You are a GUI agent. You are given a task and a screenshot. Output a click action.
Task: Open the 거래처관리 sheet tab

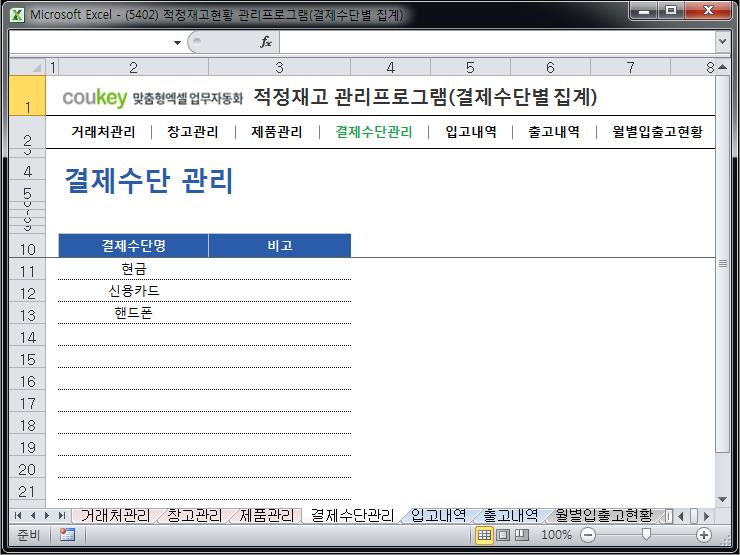click(x=115, y=516)
